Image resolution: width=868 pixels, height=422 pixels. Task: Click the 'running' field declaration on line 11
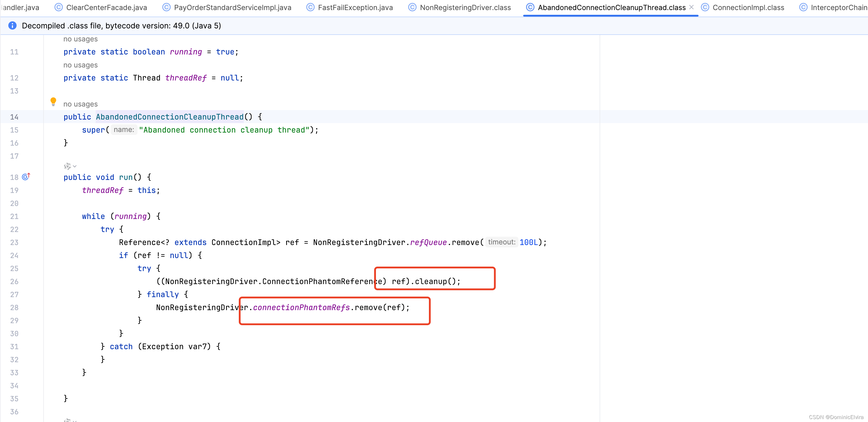coord(186,52)
